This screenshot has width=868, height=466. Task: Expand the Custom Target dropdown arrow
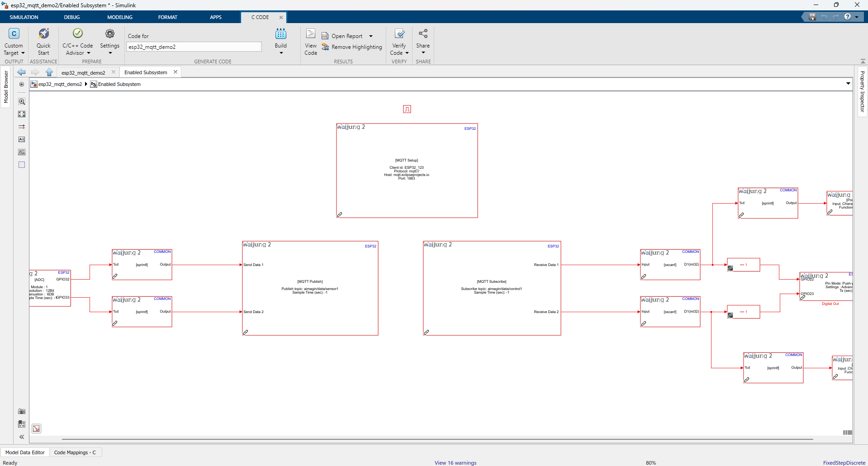(23, 53)
